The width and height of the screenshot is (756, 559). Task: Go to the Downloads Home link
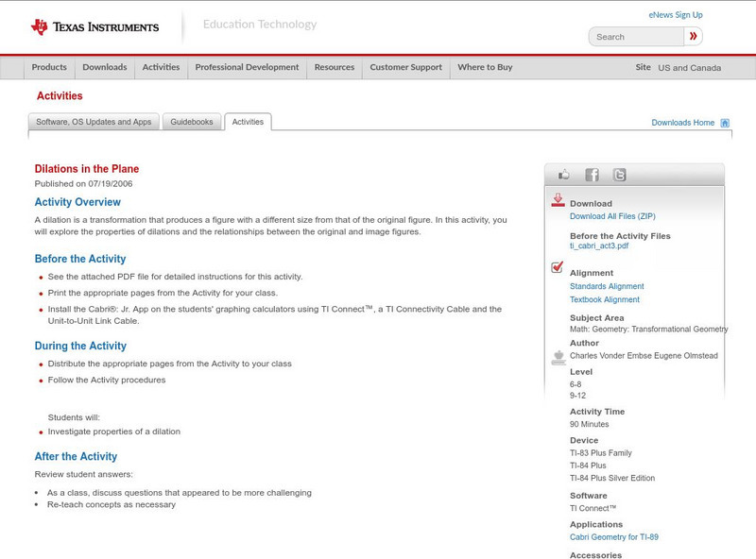(682, 123)
